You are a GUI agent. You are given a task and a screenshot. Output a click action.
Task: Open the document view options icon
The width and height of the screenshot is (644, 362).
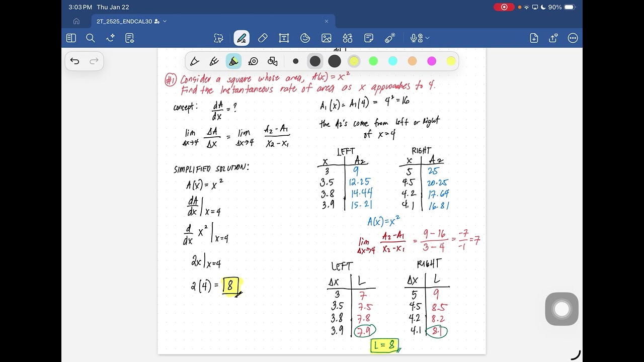click(x=129, y=38)
